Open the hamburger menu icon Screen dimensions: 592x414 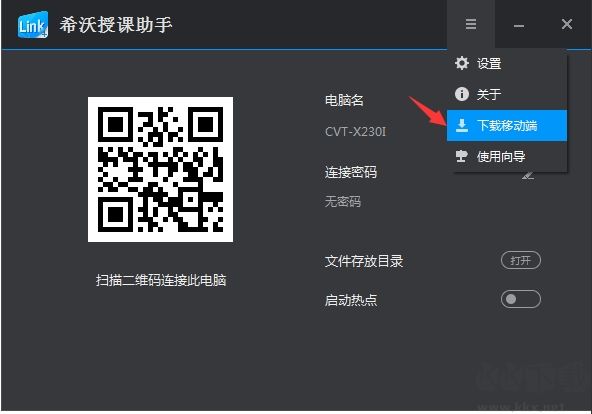tap(471, 24)
